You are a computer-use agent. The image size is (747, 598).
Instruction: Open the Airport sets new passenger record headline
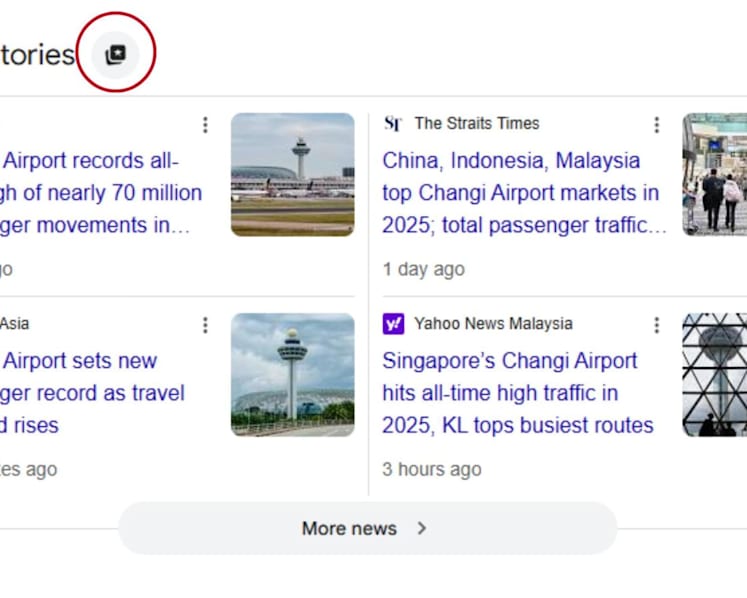point(92,393)
